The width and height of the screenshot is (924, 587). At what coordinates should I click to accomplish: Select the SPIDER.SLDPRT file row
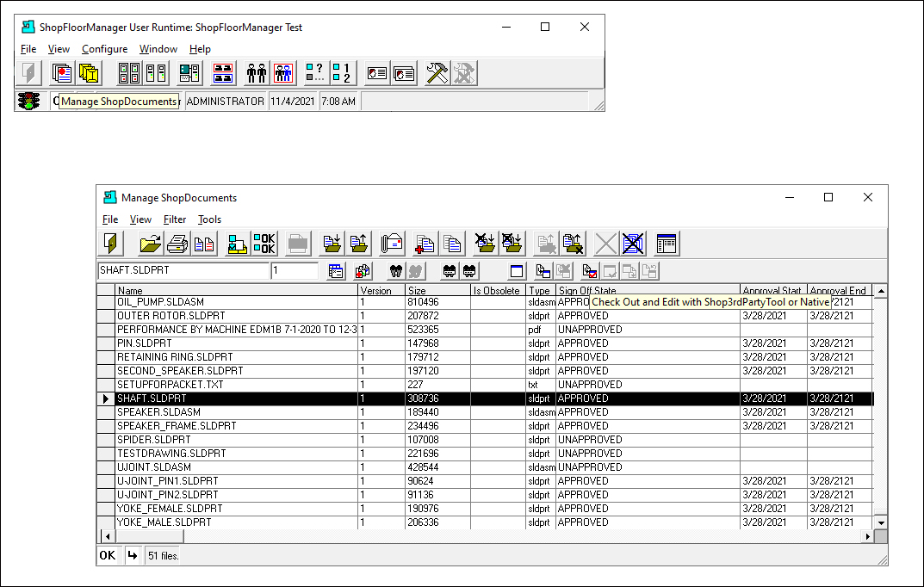coord(485,440)
